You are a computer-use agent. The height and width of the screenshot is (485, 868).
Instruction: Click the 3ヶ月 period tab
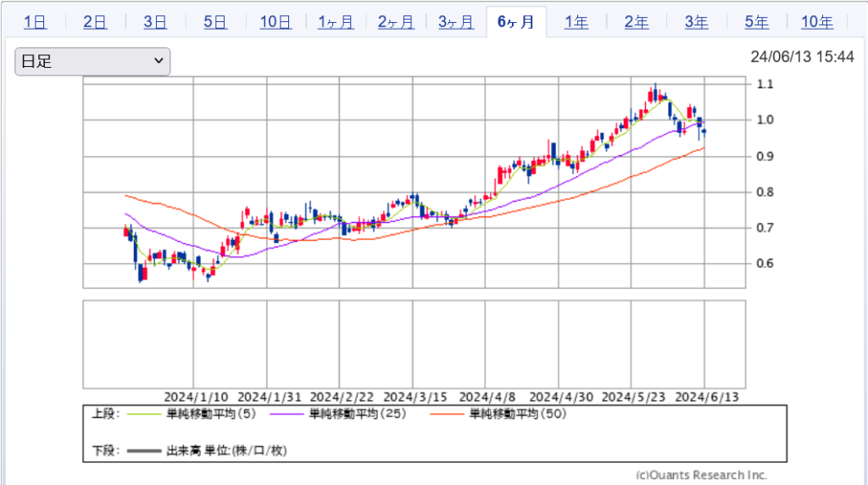tap(456, 22)
